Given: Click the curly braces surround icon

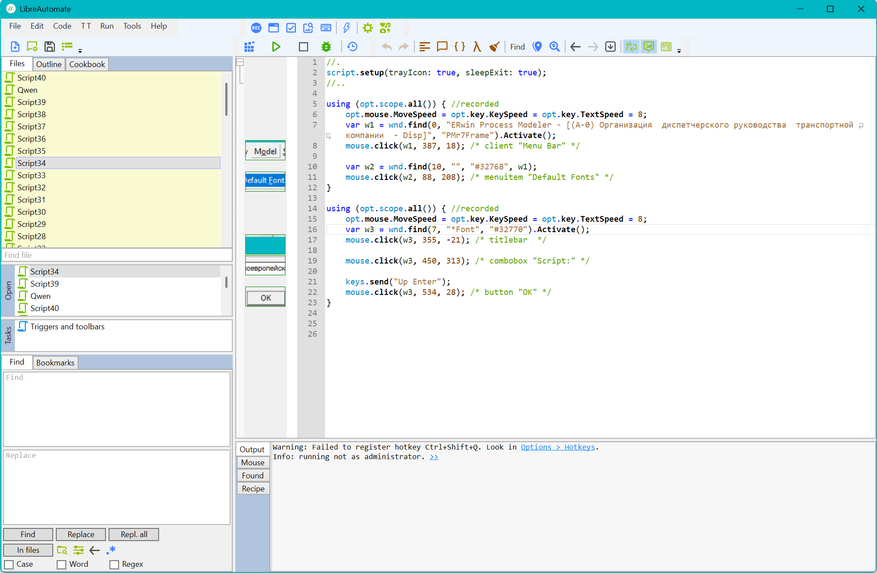Looking at the screenshot, I should [459, 46].
